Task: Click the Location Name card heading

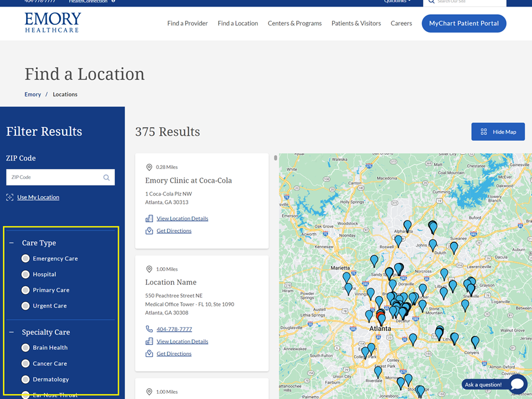Action: pos(171,283)
